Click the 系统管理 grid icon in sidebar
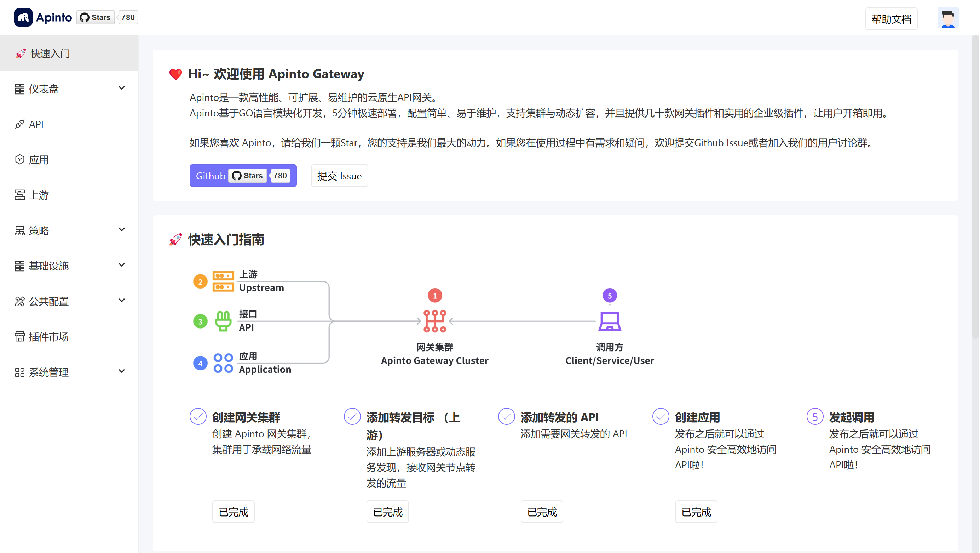This screenshot has height=553, width=980. click(20, 372)
